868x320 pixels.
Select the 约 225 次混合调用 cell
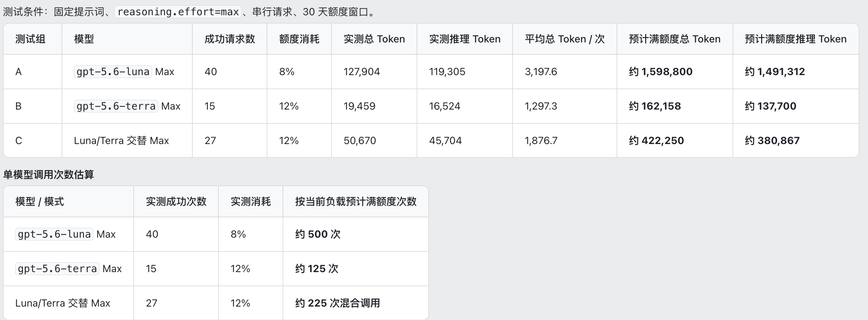click(337, 303)
